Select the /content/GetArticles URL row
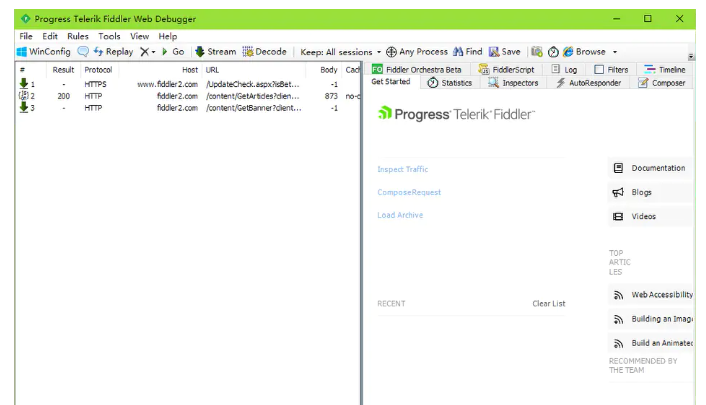706x405 pixels. coord(253,96)
